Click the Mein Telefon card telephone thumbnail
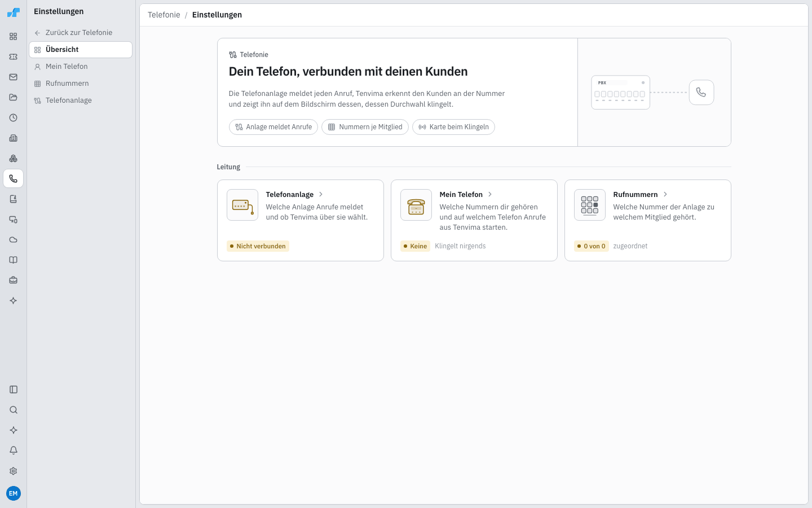 coord(416,205)
